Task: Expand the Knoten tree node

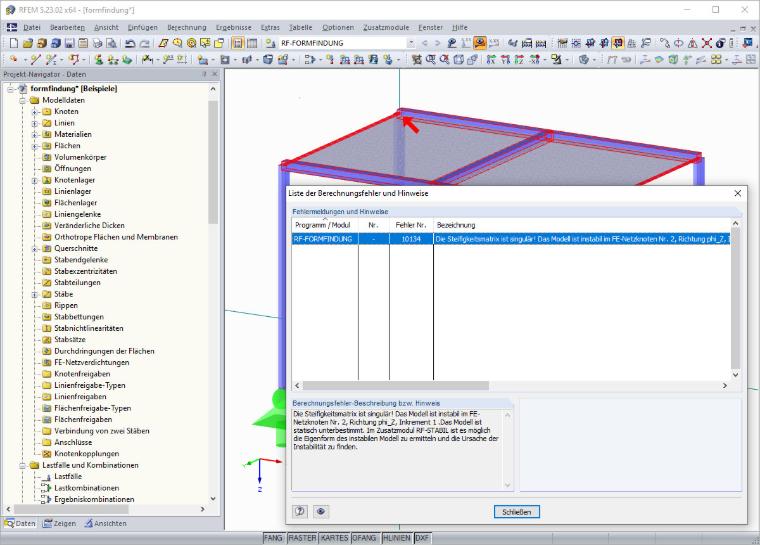Action: click(x=35, y=112)
